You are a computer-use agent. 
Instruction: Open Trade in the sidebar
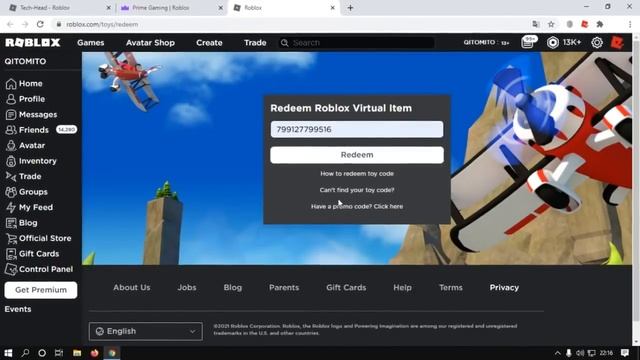[23, 176]
